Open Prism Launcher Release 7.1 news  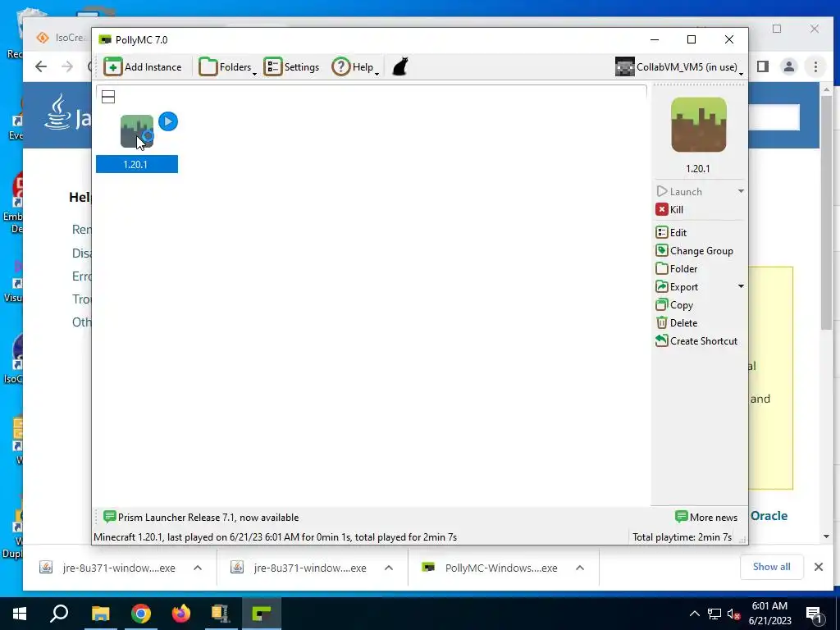(x=201, y=518)
